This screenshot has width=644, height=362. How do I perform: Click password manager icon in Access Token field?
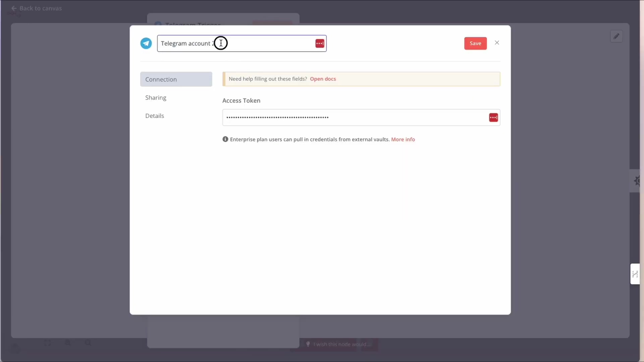point(493,118)
